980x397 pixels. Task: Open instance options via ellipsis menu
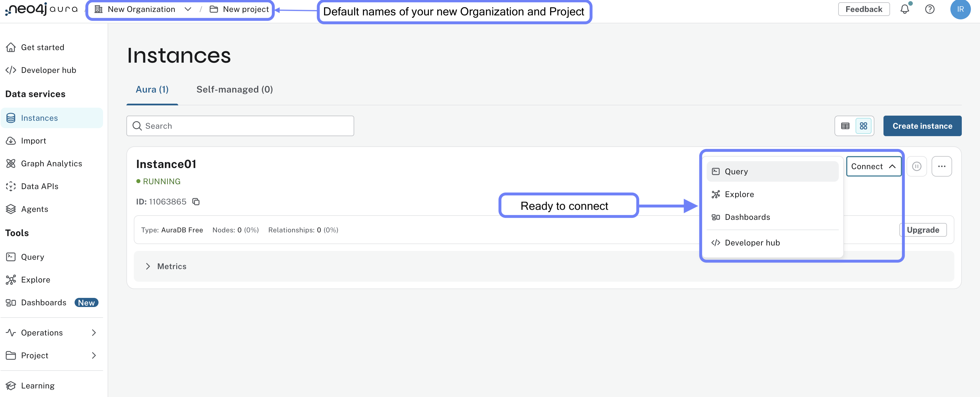942,166
